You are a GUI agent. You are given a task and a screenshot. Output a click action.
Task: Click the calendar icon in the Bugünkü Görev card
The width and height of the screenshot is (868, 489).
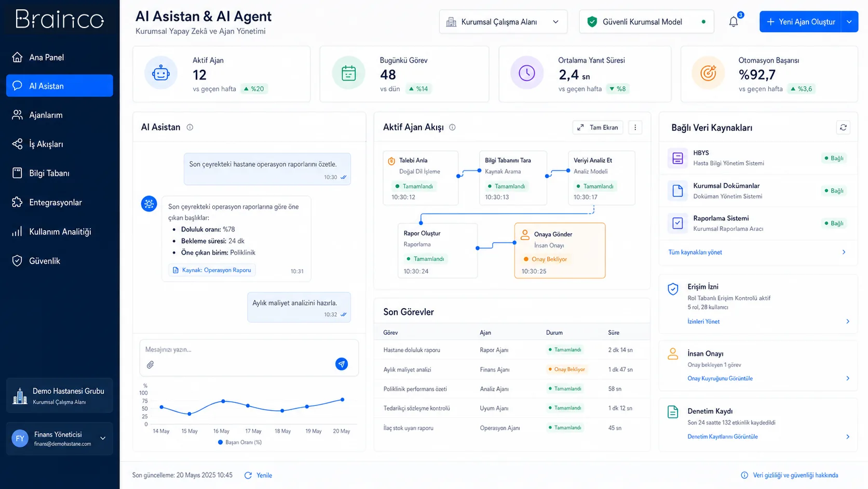click(x=348, y=73)
